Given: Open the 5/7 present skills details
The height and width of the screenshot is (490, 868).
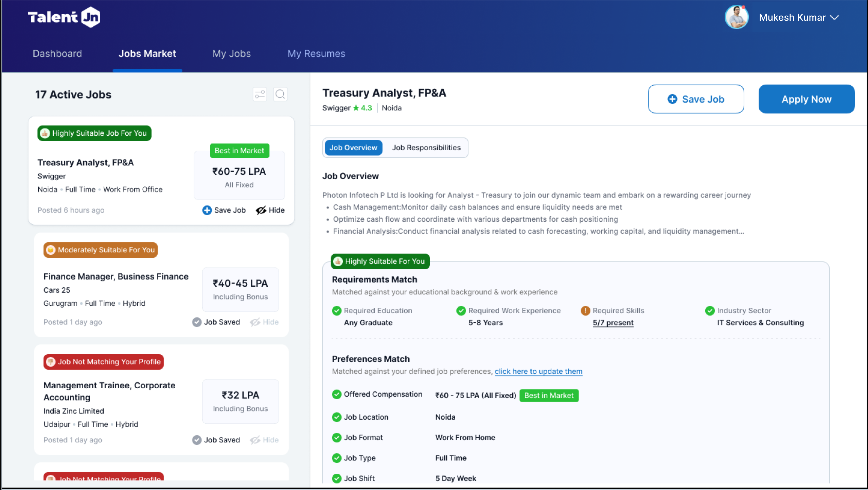Looking at the screenshot, I should pos(613,322).
